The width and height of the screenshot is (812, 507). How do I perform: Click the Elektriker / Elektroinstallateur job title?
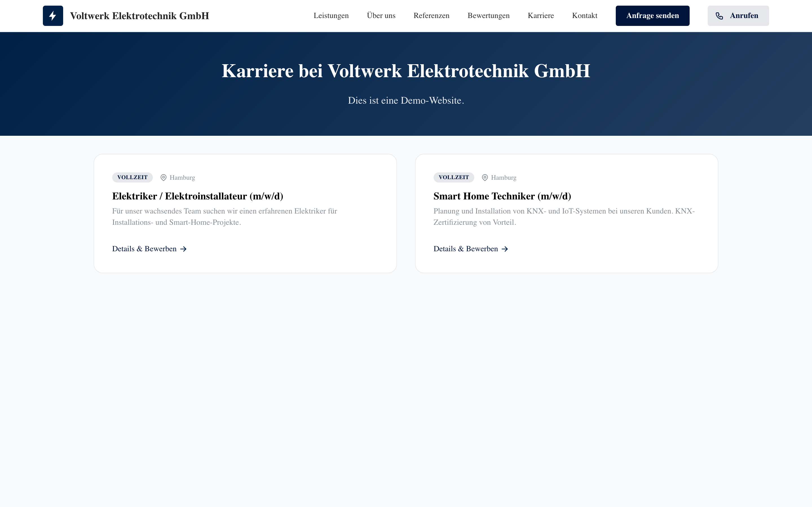pyautogui.click(x=197, y=196)
